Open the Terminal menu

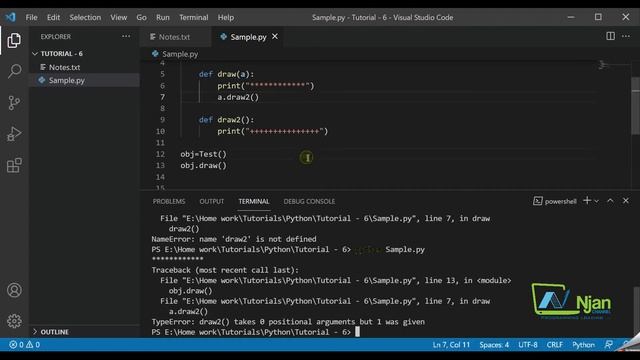click(193, 18)
